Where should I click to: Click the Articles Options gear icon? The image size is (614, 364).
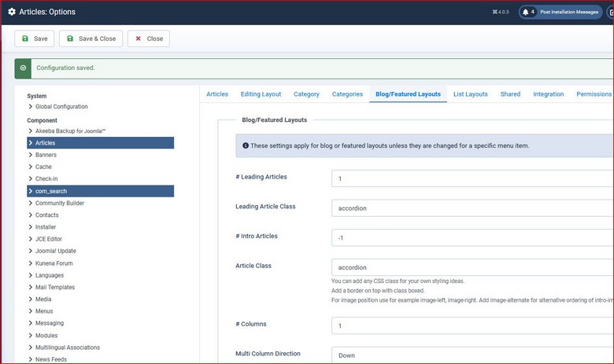(12, 13)
